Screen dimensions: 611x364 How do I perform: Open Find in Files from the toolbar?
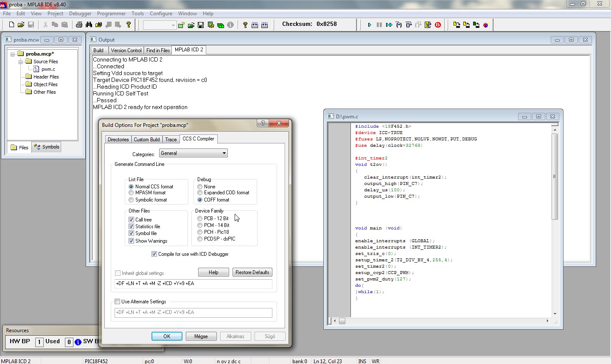pyautogui.click(x=98, y=25)
